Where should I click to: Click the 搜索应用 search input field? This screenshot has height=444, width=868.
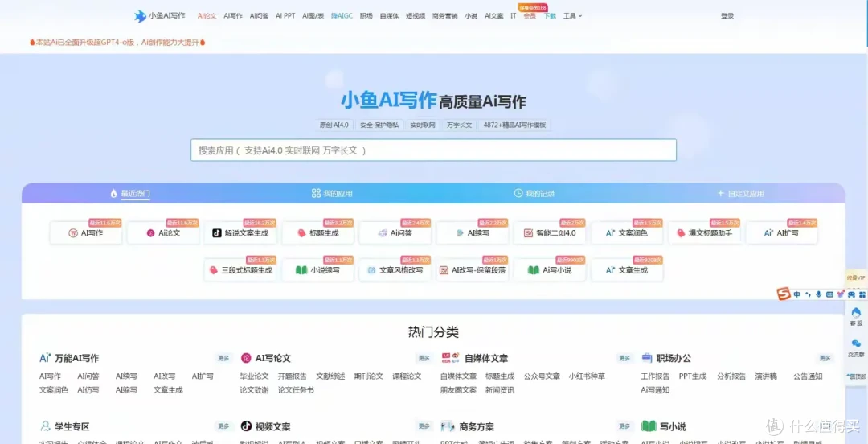point(433,150)
